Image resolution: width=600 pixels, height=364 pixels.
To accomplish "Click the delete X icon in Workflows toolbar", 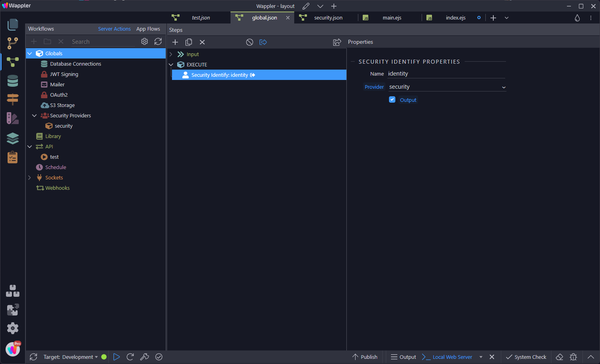I will coord(61,41).
